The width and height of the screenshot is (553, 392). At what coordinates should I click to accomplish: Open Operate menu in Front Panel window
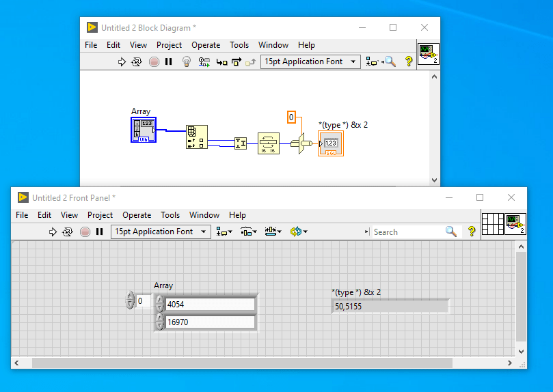point(137,215)
